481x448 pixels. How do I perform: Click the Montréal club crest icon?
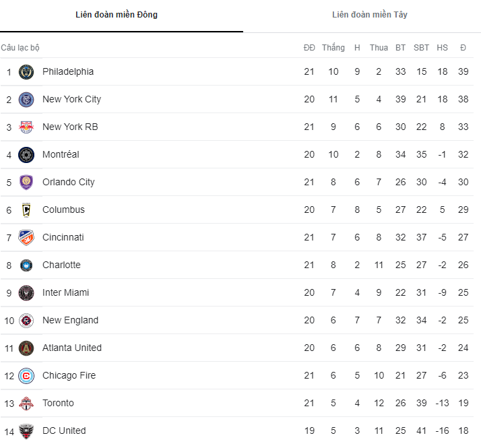(x=26, y=155)
